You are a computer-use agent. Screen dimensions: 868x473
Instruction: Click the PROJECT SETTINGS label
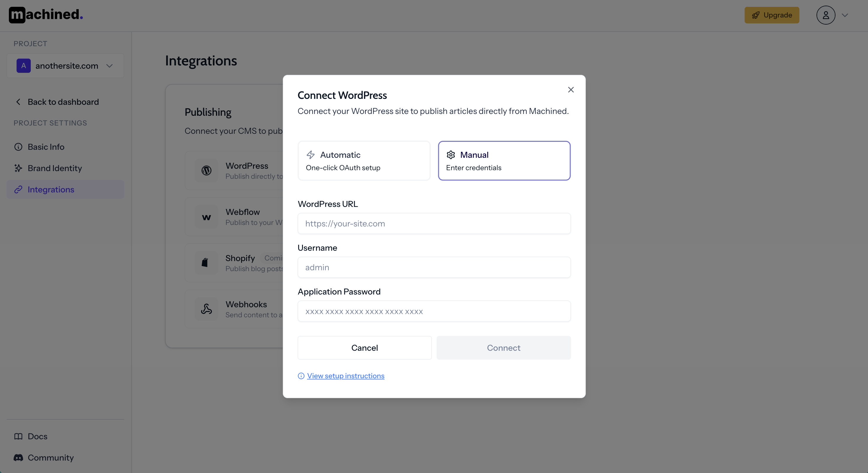pos(50,123)
